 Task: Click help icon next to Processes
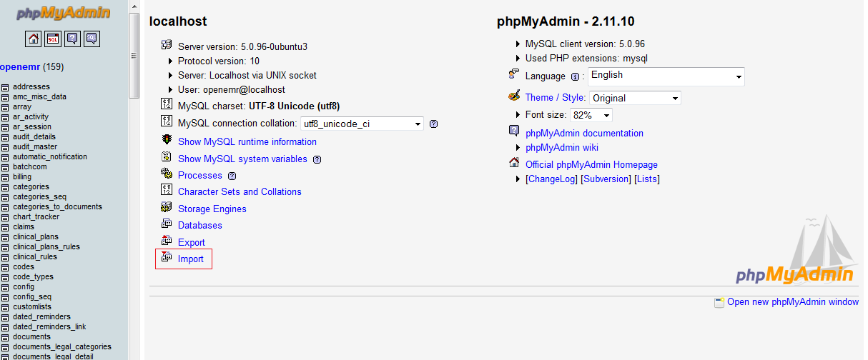click(x=232, y=176)
